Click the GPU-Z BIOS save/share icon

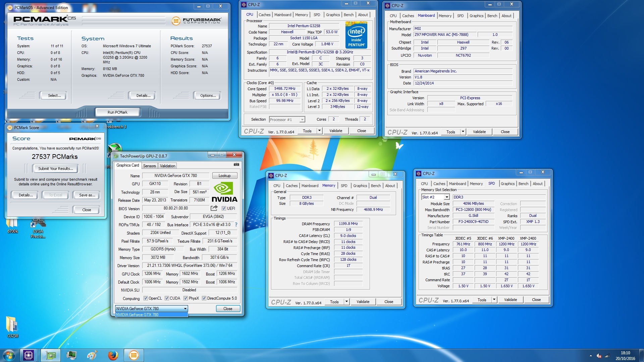tap(214, 208)
